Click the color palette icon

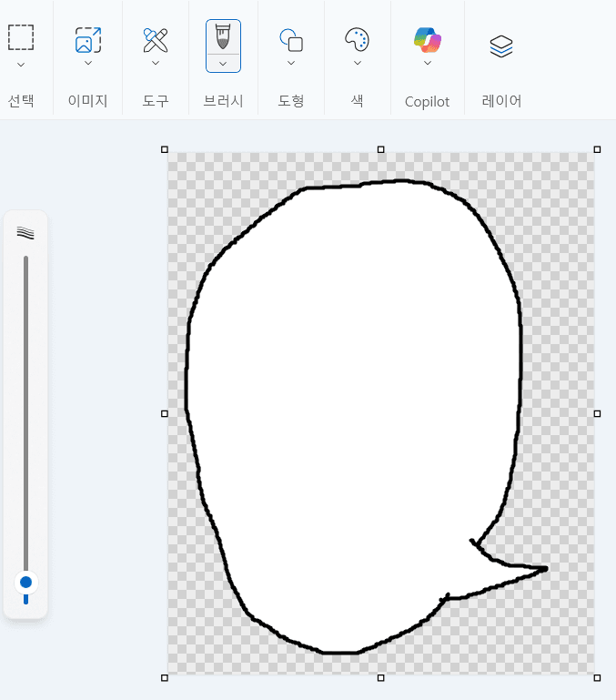pyautogui.click(x=357, y=40)
